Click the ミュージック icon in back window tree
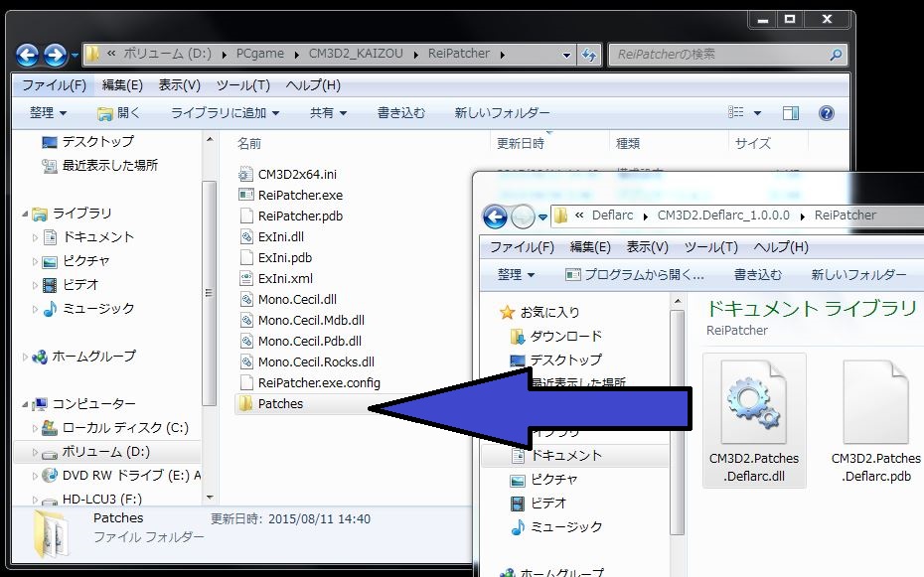Screen dimensions: 924x577 point(50,309)
